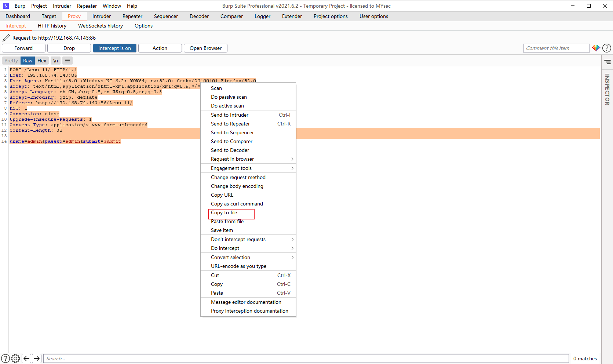The height and width of the screenshot is (364, 613).
Task: Open Message editor documentation
Action: 248,302
